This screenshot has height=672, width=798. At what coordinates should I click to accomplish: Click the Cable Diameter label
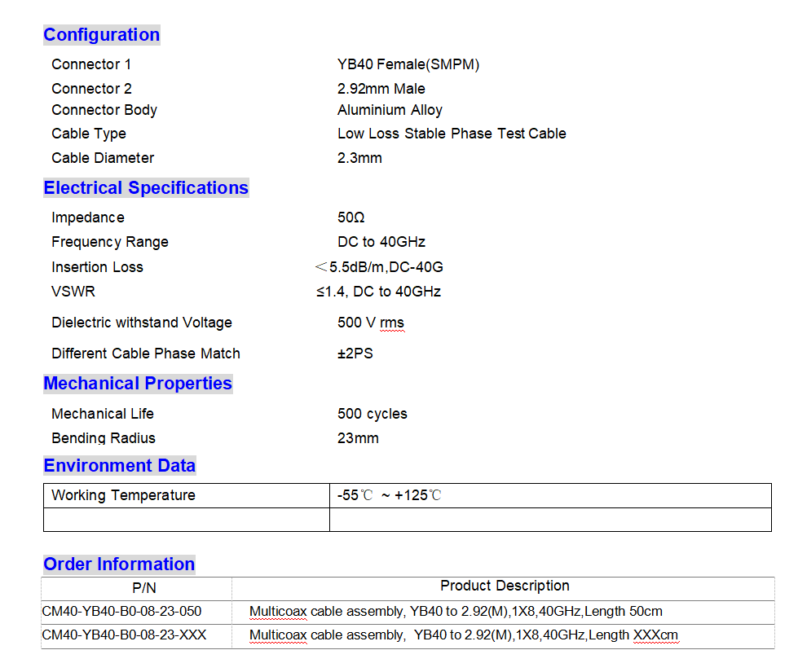[x=103, y=158]
